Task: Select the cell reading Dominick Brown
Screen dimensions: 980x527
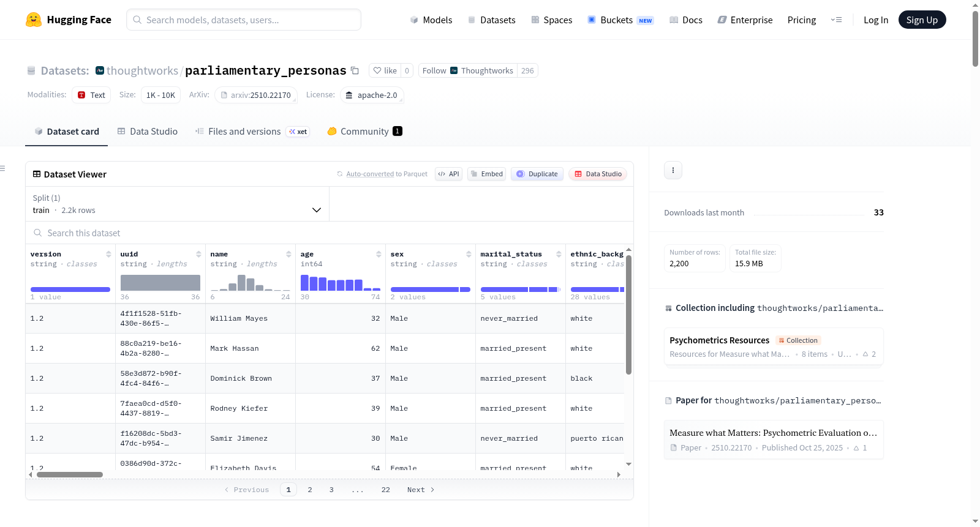Action: pos(251,378)
